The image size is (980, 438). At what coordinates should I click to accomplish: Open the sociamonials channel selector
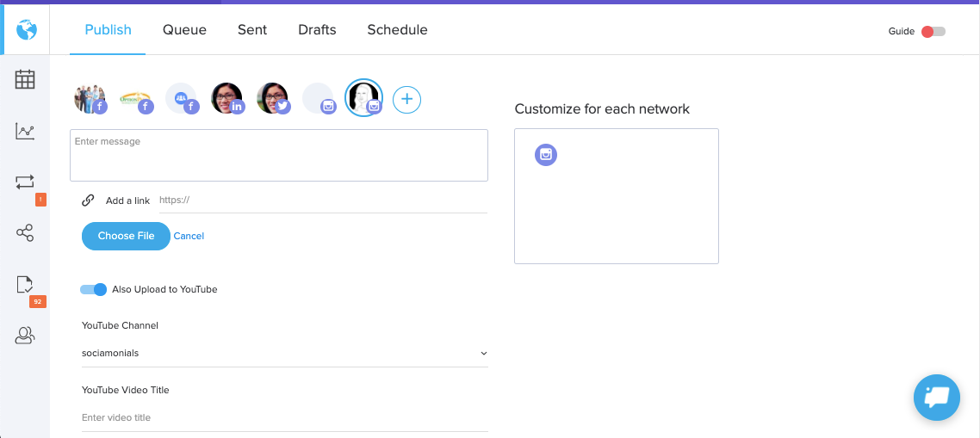pyautogui.click(x=285, y=353)
